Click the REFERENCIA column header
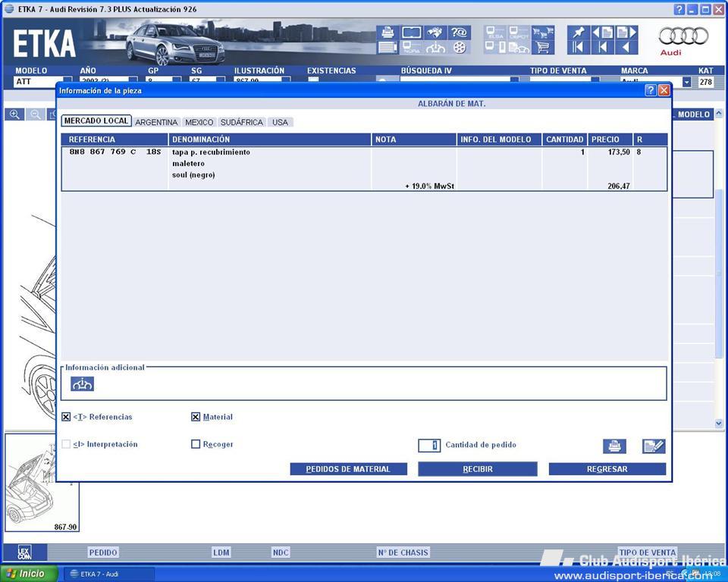Viewport: 728px width, 582px height. 115,139
